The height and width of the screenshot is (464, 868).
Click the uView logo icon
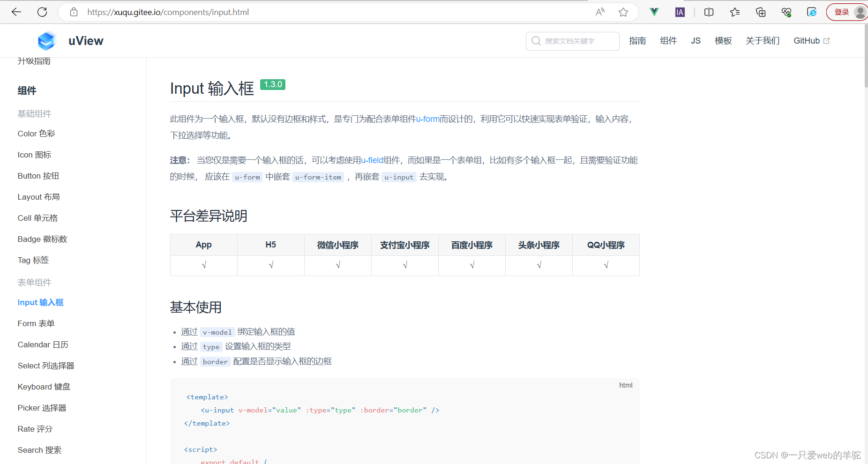(x=46, y=41)
